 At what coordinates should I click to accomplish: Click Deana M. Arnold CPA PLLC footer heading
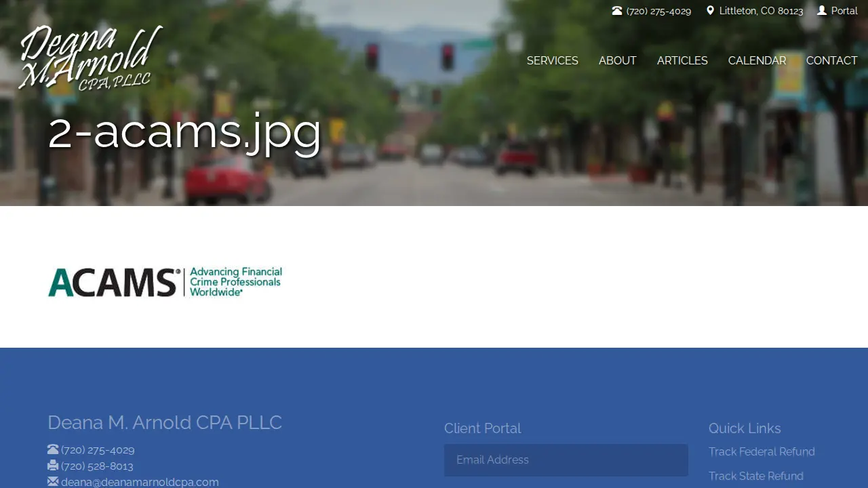click(x=165, y=422)
